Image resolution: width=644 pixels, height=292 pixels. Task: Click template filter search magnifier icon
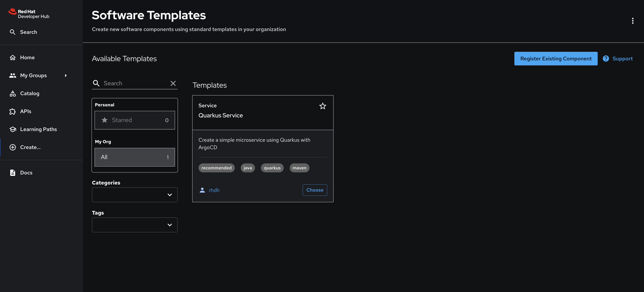(96, 83)
